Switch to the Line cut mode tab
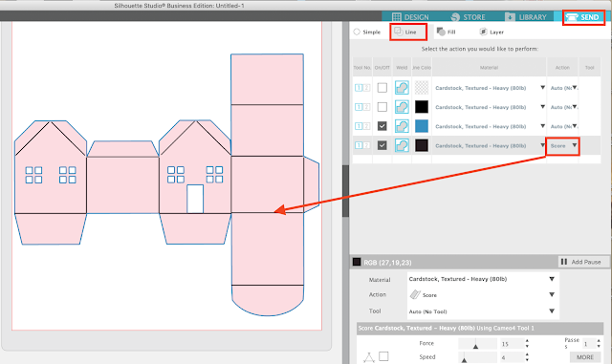This screenshot has width=612, height=364. click(x=408, y=32)
